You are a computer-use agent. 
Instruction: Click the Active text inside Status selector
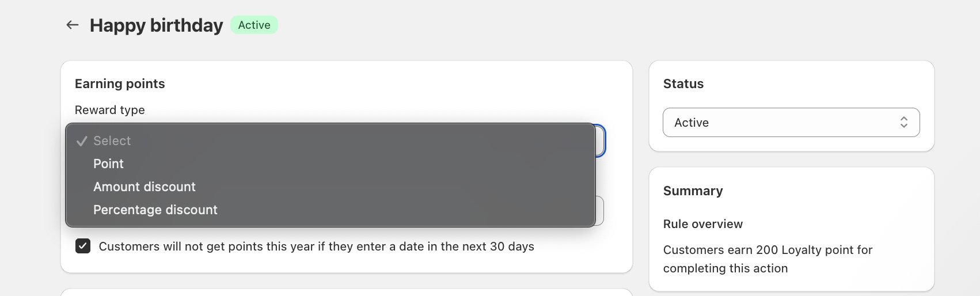(692, 123)
